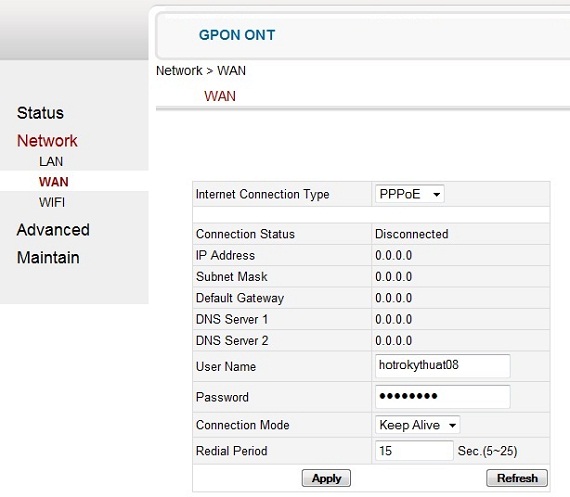Expand the Internet Connection Type dropdown
Image resolution: width=570 pixels, height=497 pixels.
click(410, 194)
